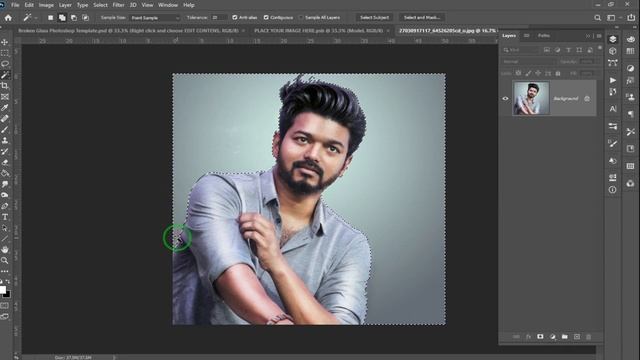Screen dimensions: 640x360
Task: Open the layer filter Kind dropdown
Action: coord(520,50)
